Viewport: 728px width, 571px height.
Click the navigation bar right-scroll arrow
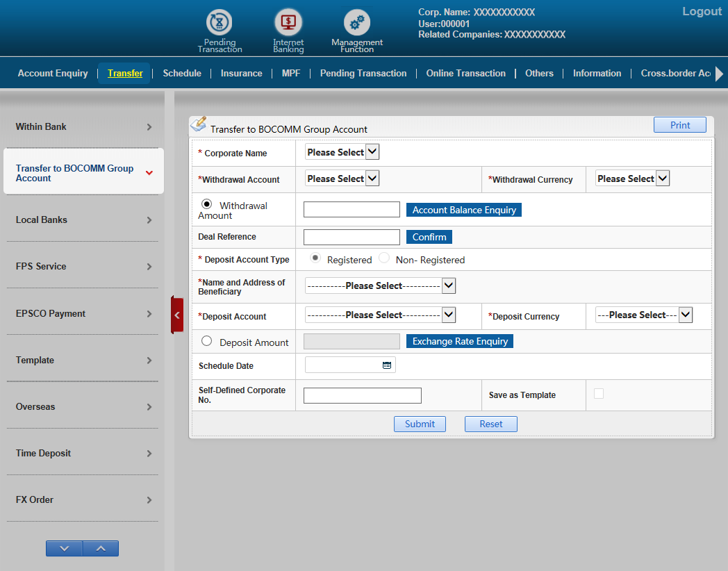pyautogui.click(x=719, y=74)
